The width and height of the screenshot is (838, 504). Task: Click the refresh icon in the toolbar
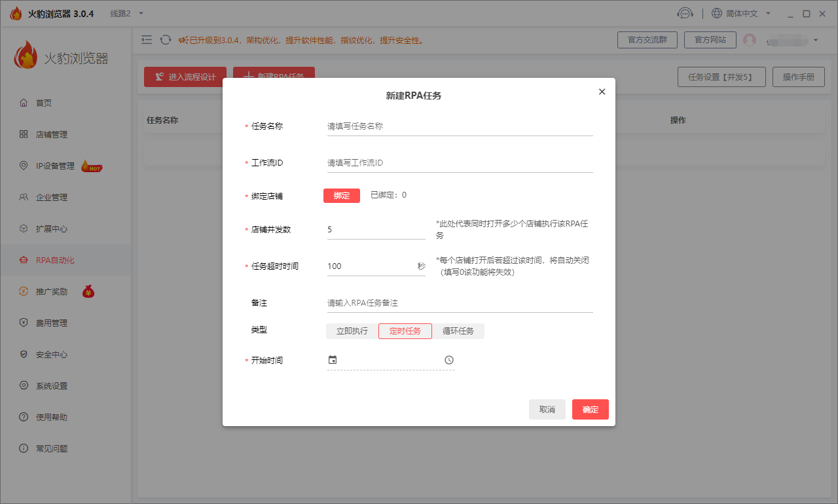click(x=165, y=39)
